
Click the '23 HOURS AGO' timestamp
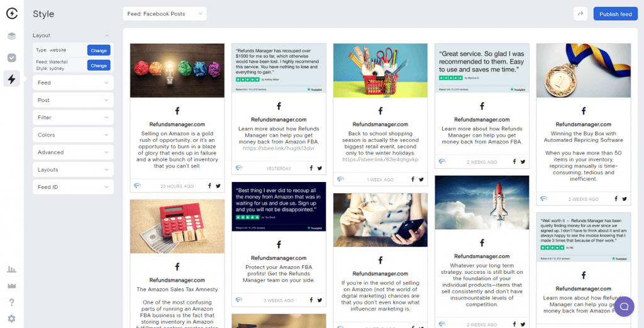point(177,186)
